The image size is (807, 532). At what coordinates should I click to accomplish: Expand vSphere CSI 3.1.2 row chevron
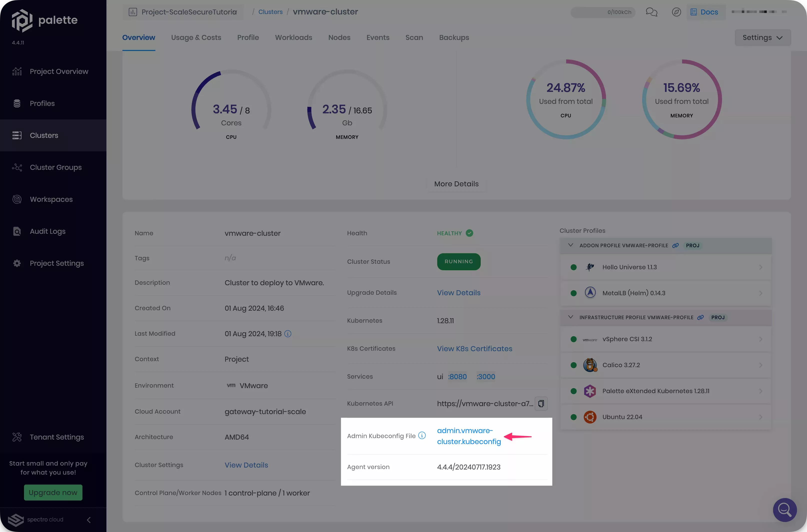761,339
